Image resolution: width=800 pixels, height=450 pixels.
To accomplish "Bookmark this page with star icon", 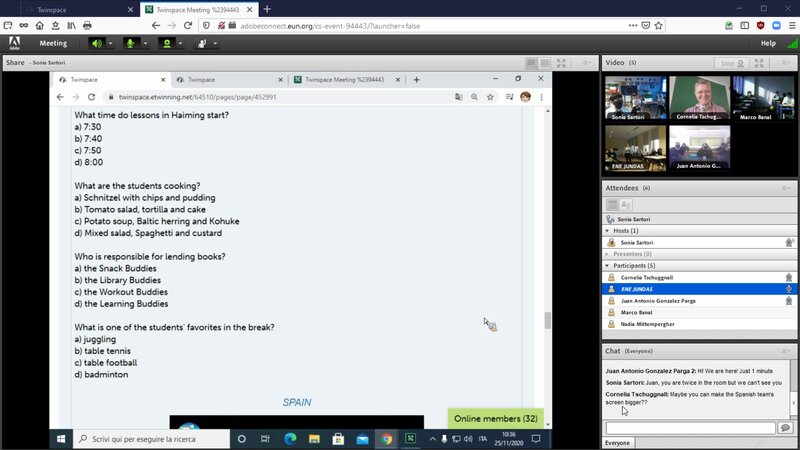I will 658,26.
